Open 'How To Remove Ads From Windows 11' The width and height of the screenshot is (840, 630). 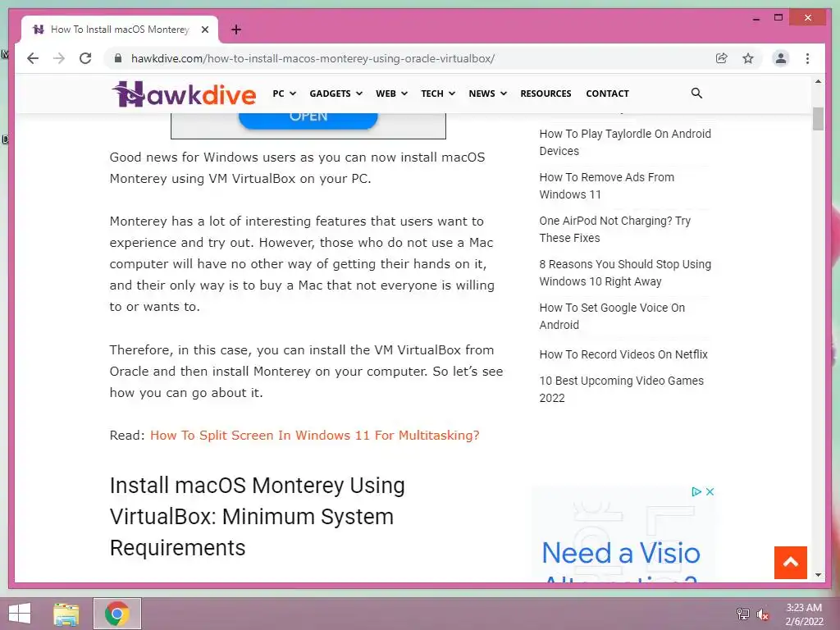coord(606,186)
